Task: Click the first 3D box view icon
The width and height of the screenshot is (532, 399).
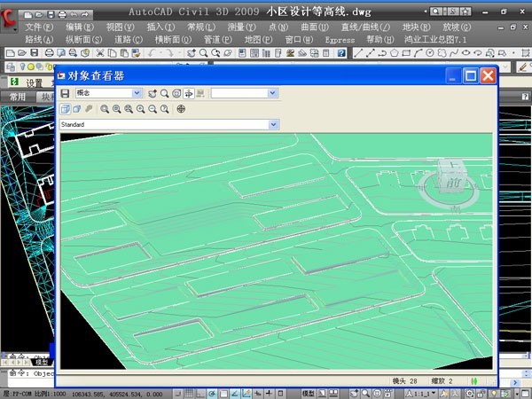Action: tap(65, 109)
